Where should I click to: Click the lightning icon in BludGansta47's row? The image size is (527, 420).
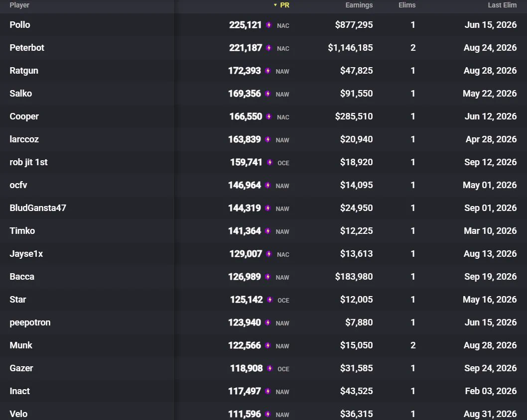click(267, 208)
